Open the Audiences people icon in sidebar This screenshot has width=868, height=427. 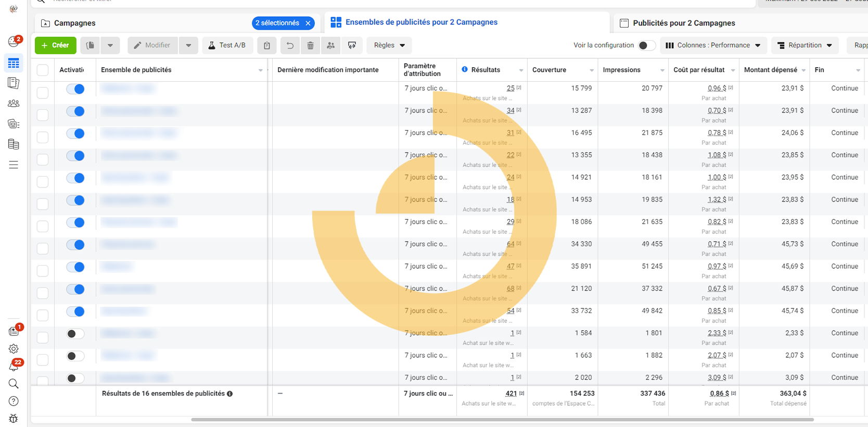pos(14,104)
